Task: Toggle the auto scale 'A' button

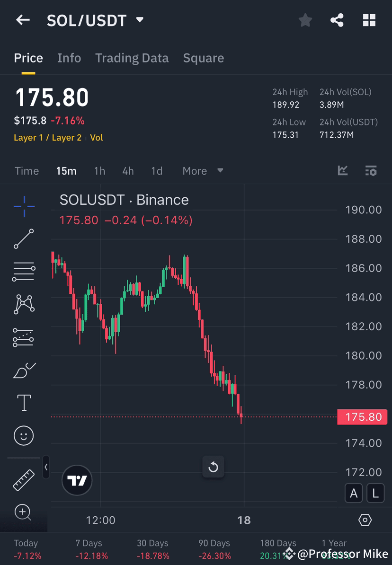Action: pyautogui.click(x=354, y=493)
